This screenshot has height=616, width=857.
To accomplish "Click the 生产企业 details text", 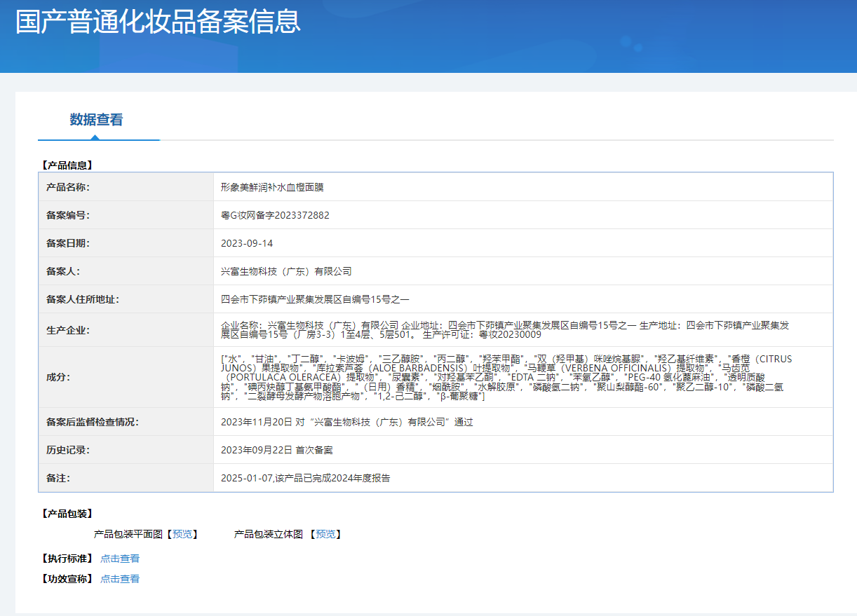I will tap(505, 329).
